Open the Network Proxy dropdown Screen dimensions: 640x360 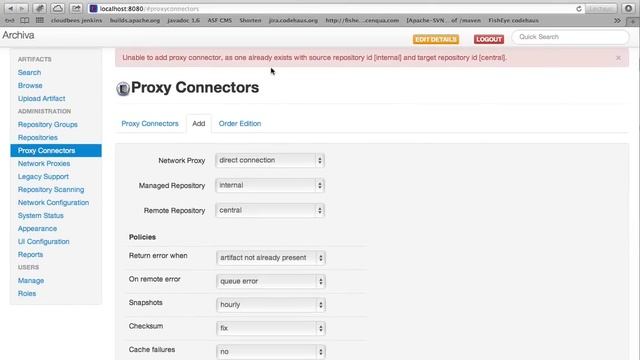point(270,160)
